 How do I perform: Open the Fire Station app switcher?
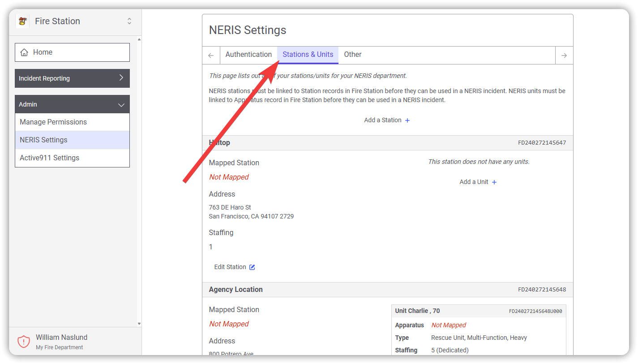coord(129,21)
